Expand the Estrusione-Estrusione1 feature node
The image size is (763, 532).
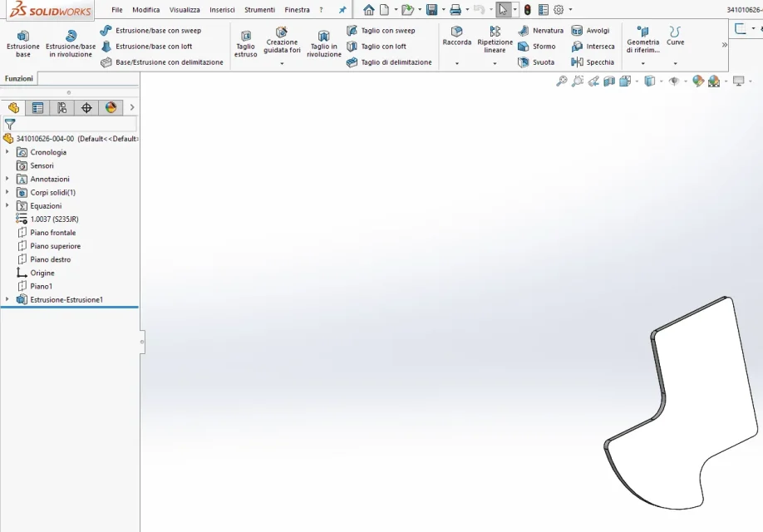7,299
